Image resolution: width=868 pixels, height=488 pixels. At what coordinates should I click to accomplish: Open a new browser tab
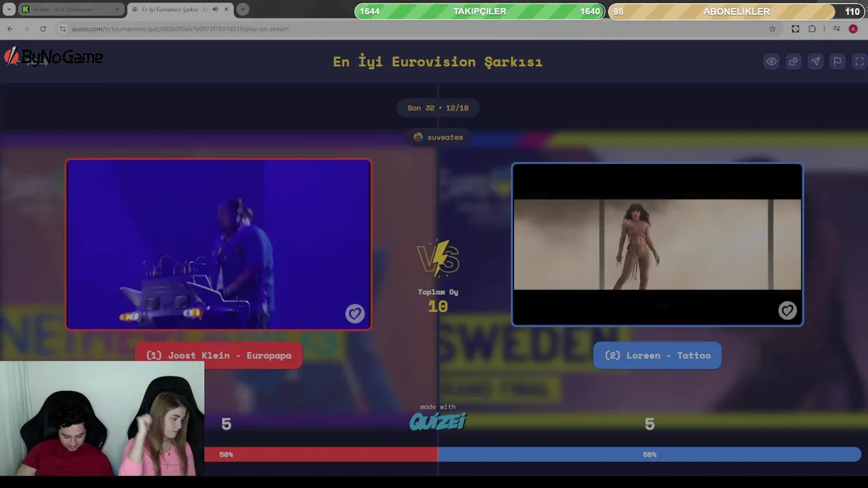[242, 9]
